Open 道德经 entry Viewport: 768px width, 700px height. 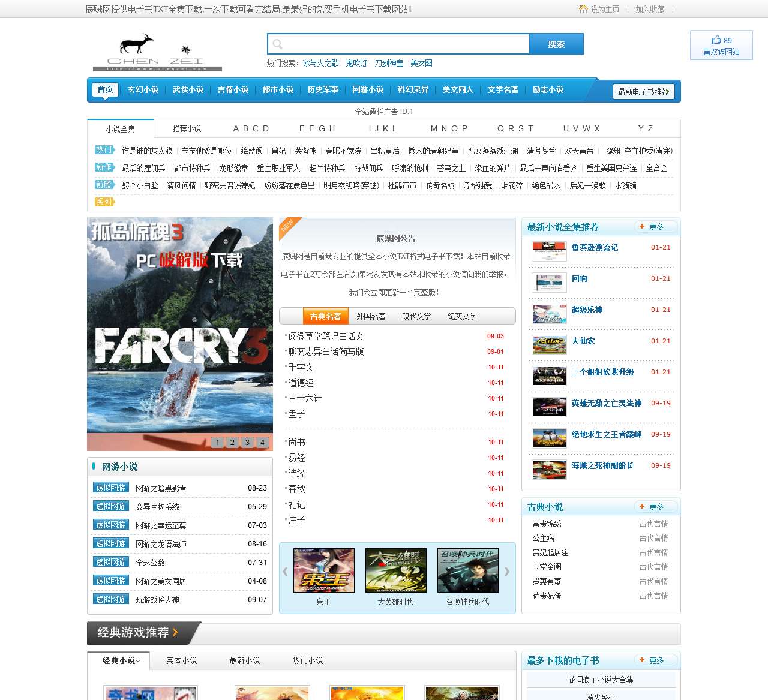(301, 383)
